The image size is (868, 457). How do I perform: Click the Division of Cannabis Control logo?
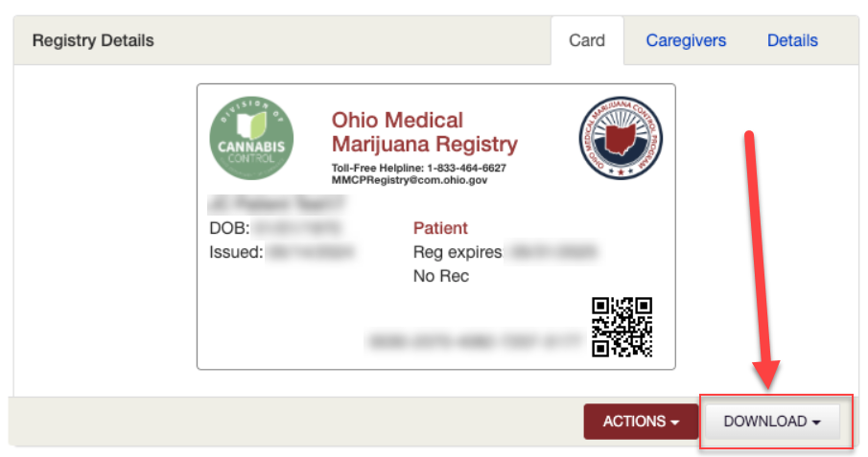point(251,141)
